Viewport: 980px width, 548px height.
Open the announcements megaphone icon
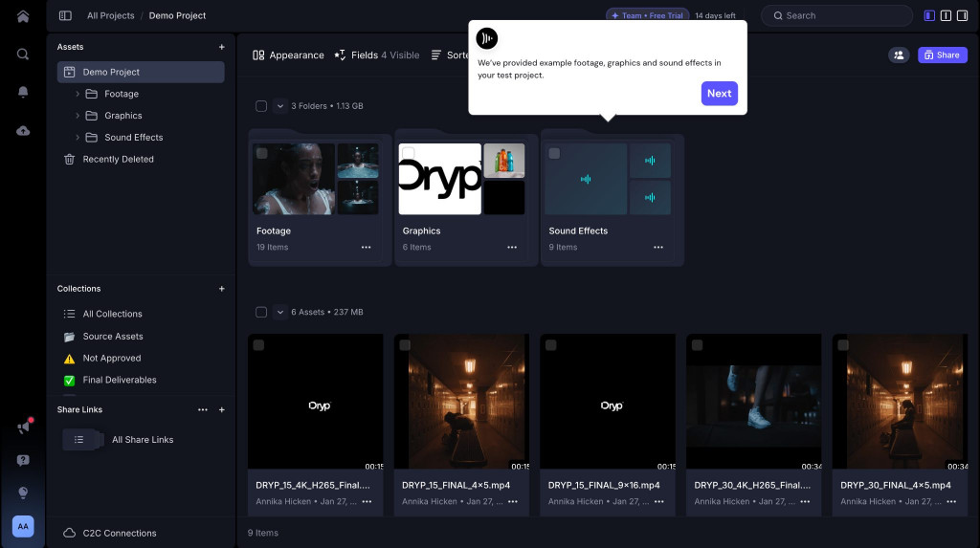point(24,427)
